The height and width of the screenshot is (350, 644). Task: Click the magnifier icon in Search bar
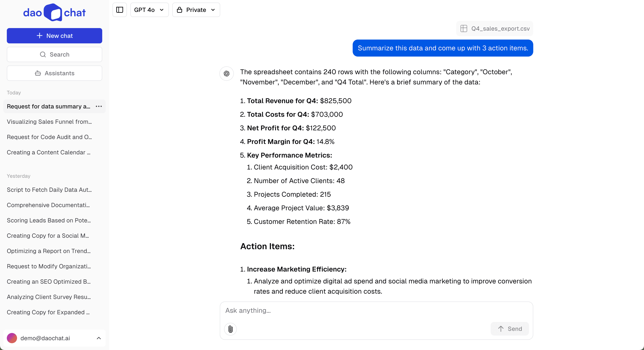click(x=43, y=54)
